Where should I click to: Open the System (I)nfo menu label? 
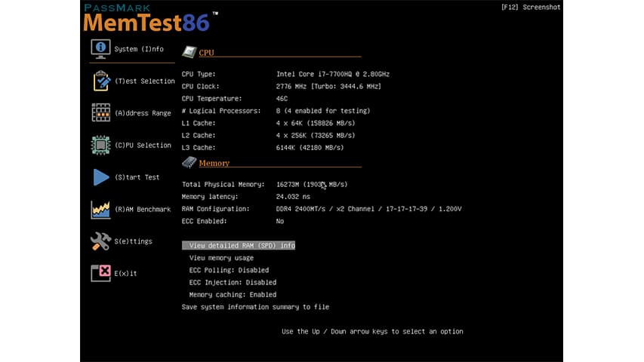(x=139, y=49)
